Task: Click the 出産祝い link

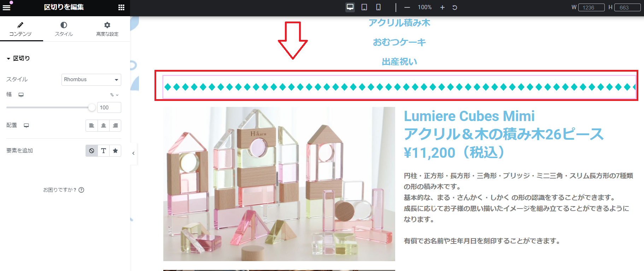Action: (x=399, y=62)
